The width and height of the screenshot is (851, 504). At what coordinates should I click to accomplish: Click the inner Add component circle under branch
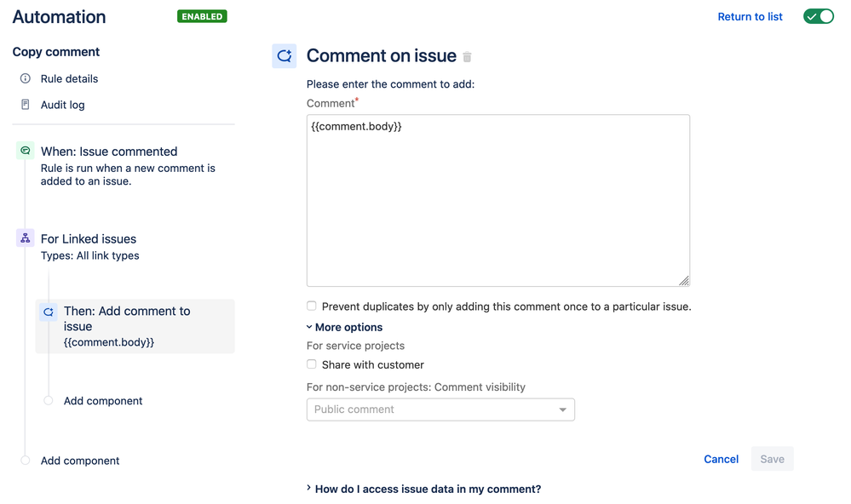click(x=49, y=401)
